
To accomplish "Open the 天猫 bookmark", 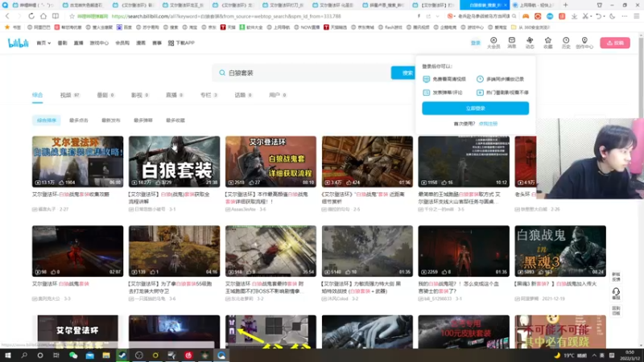I will pos(228,27).
